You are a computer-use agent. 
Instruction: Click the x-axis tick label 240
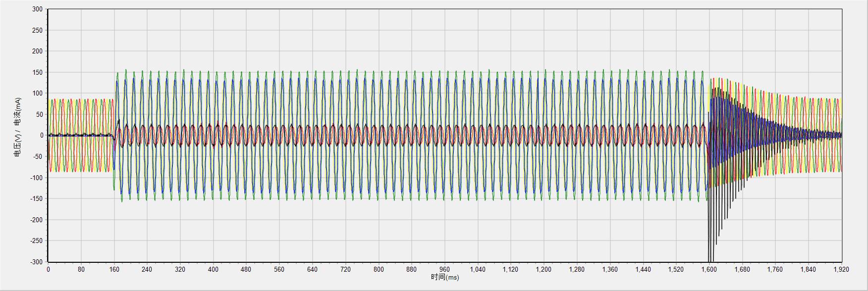(147, 270)
